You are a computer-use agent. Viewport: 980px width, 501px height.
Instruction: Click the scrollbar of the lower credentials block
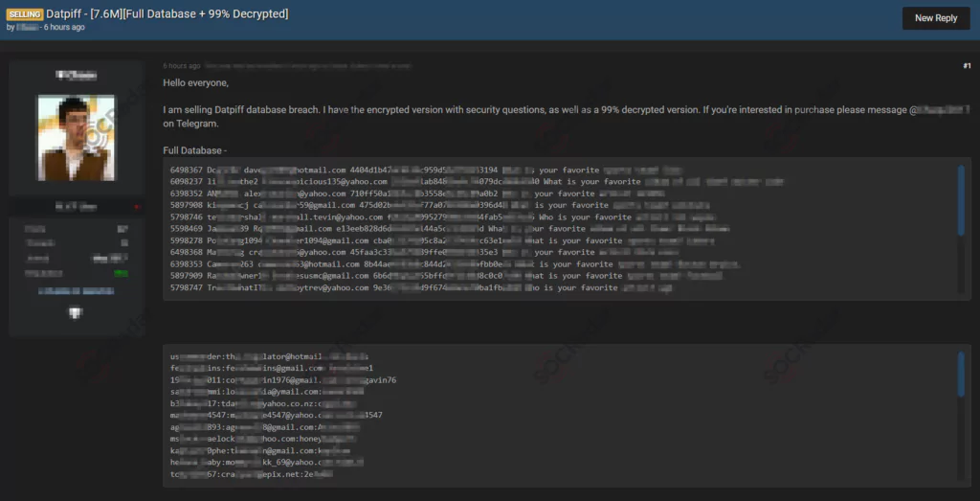pos(961,374)
